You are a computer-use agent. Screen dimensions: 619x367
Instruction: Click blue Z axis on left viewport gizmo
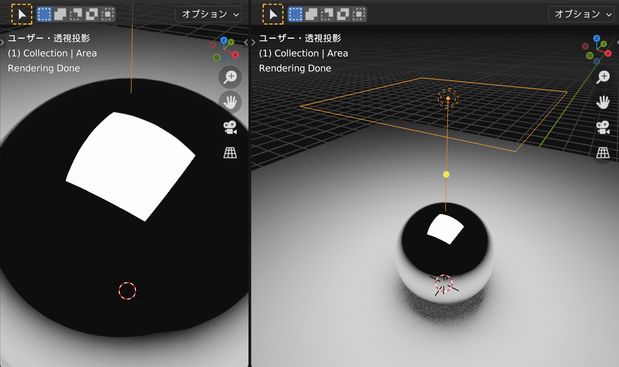[224, 40]
